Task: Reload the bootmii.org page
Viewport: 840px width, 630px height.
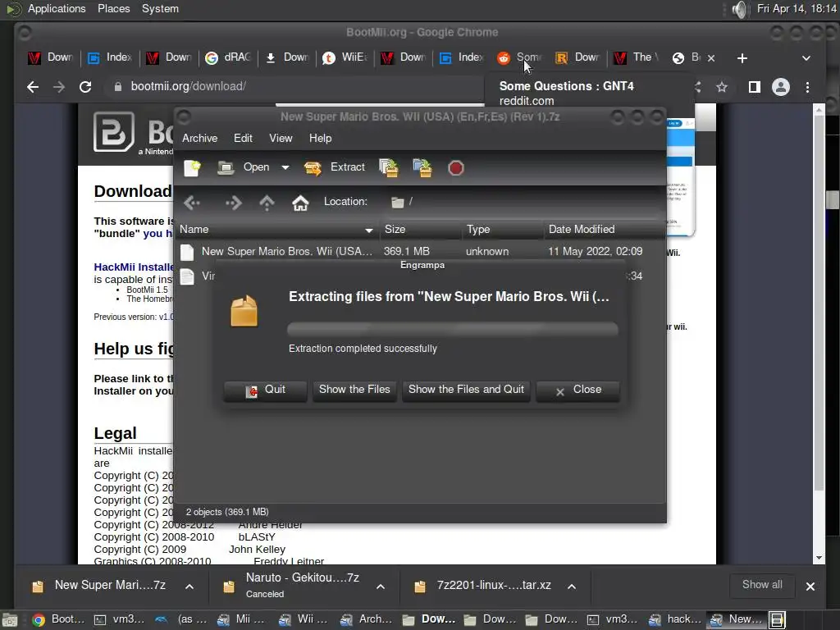Action: tap(85, 87)
